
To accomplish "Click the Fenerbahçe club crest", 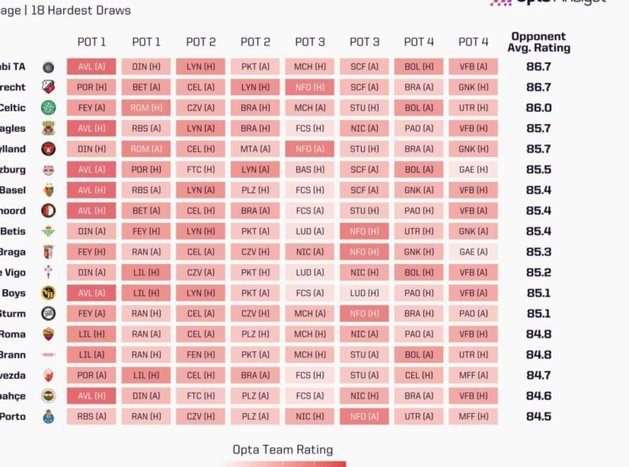I will (x=49, y=396).
